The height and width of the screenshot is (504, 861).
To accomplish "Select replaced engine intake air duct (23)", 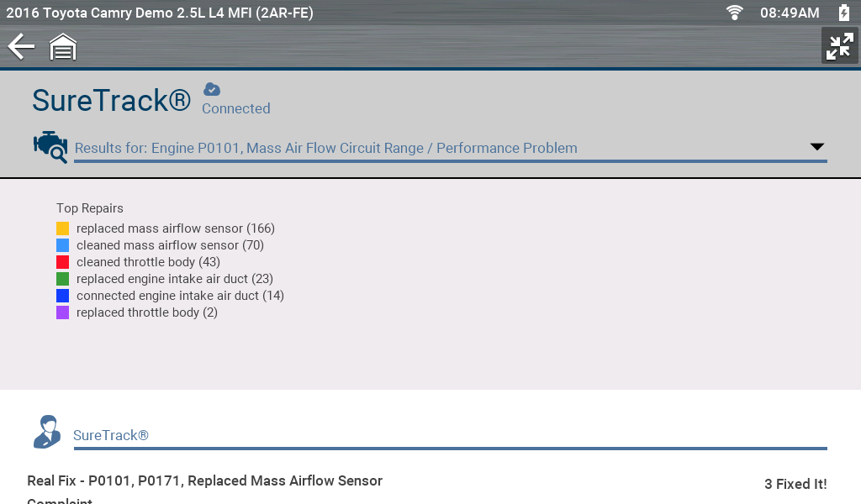I will pyautogui.click(x=174, y=279).
